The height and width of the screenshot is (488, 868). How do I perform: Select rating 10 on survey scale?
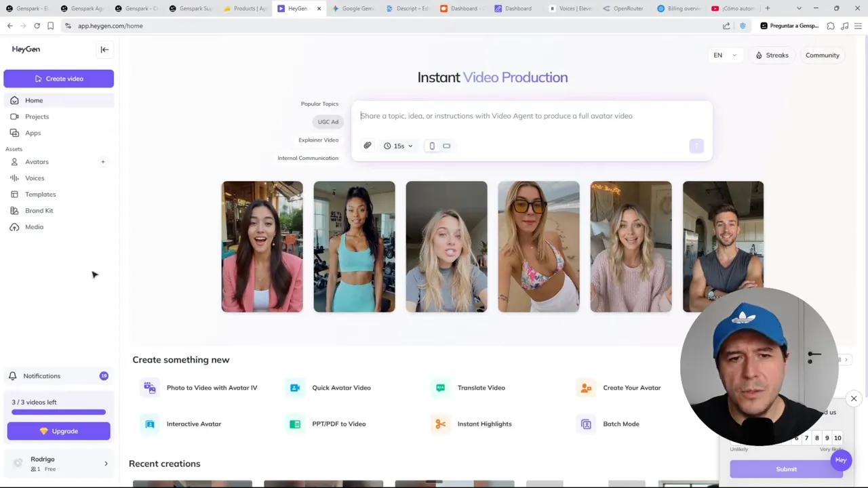(x=837, y=438)
